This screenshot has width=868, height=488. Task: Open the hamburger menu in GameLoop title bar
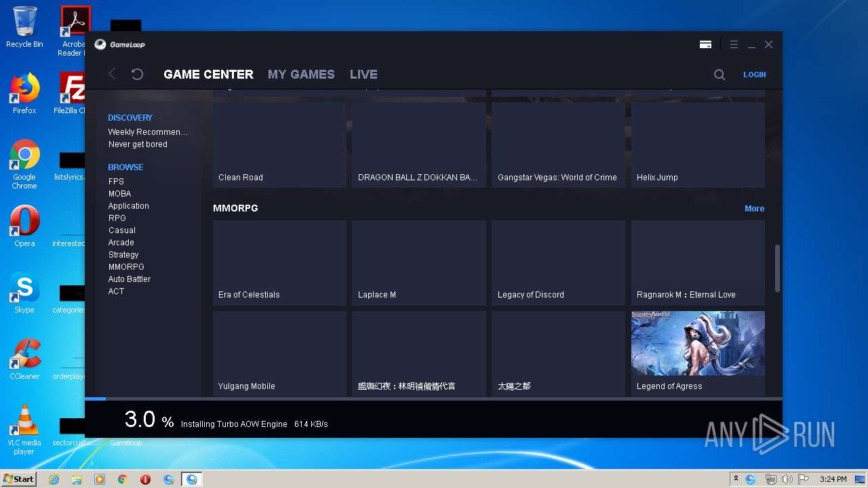(x=734, y=45)
